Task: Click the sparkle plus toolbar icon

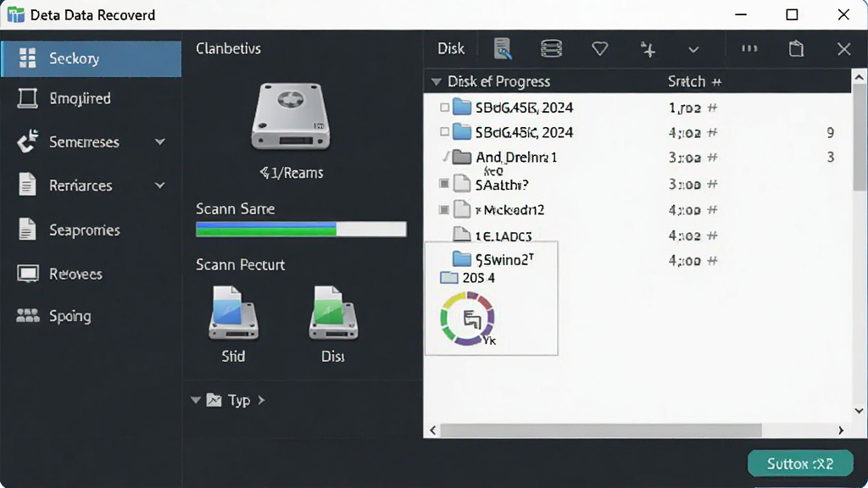Action: coord(648,49)
